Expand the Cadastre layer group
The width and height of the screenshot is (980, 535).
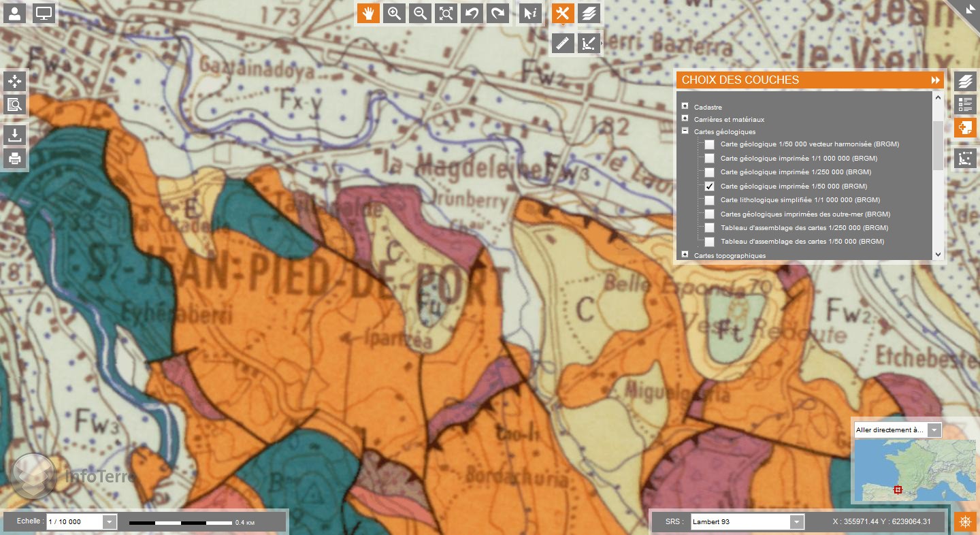[x=685, y=106]
